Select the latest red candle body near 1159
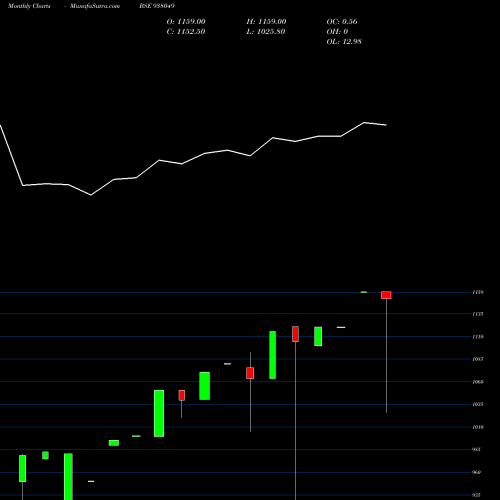Screen dimensions: 500x500 [x=386, y=295]
